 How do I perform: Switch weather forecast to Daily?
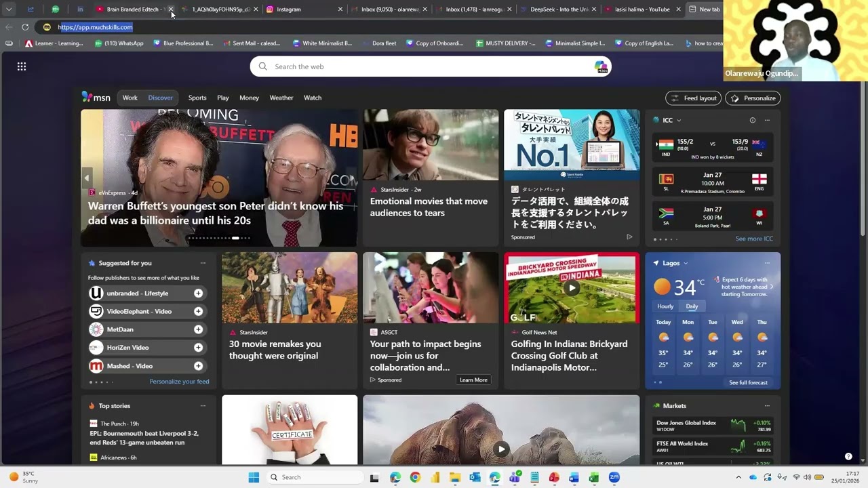[692, 306]
